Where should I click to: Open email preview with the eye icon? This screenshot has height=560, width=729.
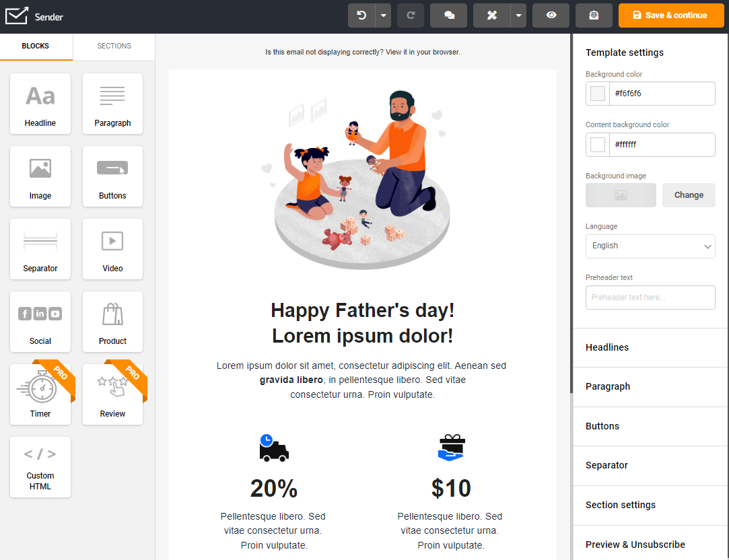[x=551, y=15]
